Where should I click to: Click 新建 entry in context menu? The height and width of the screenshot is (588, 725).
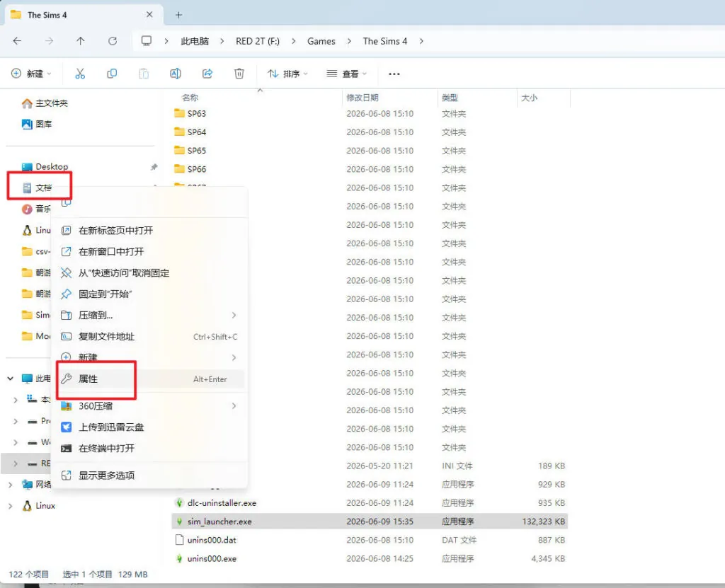pyautogui.click(x=149, y=357)
